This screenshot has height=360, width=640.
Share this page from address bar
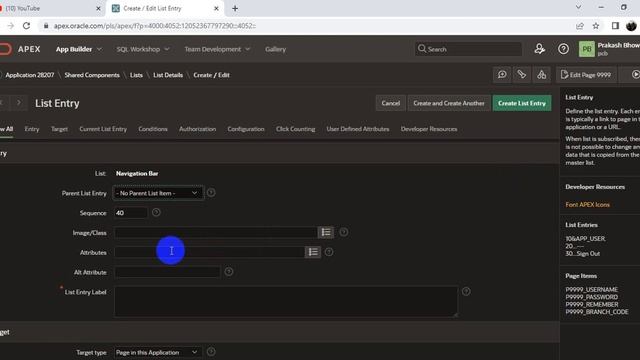coord(580,26)
